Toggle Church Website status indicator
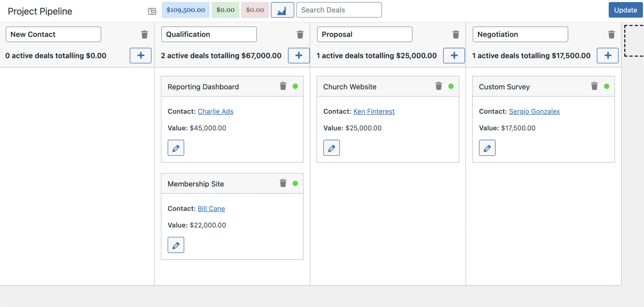Screen dimensions: 644x307 451,86
